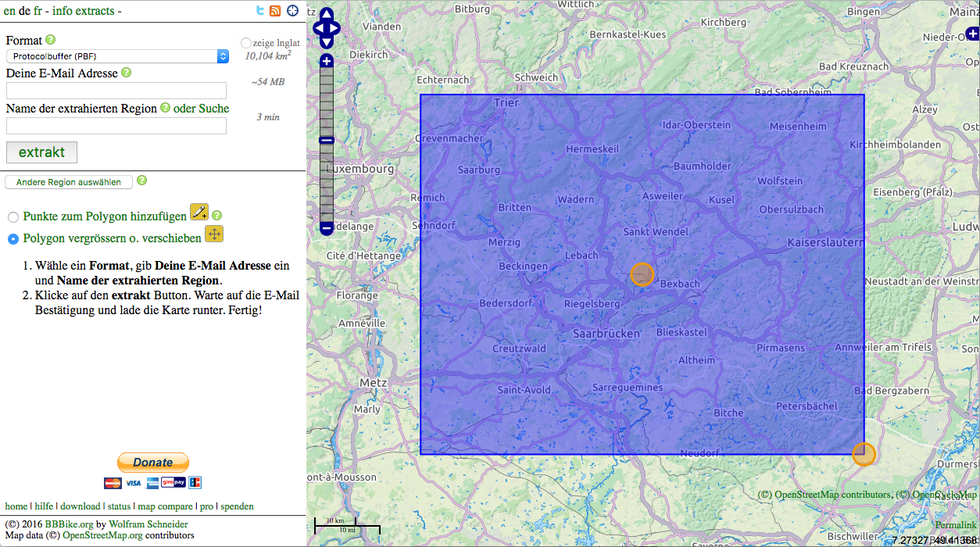Click the American Express payment logo
This screenshot has height=547, width=980.
(x=152, y=482)
